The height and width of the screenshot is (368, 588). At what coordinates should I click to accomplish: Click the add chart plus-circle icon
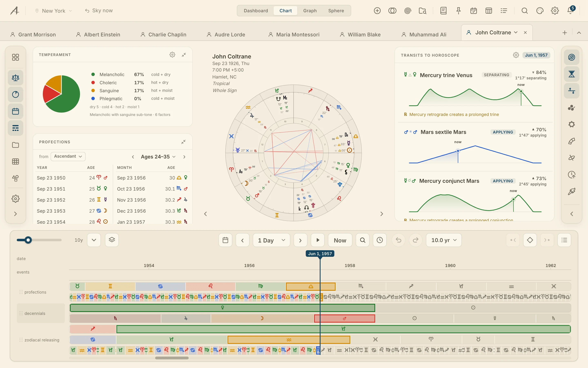pyautogui.click(x=377, y=11)
